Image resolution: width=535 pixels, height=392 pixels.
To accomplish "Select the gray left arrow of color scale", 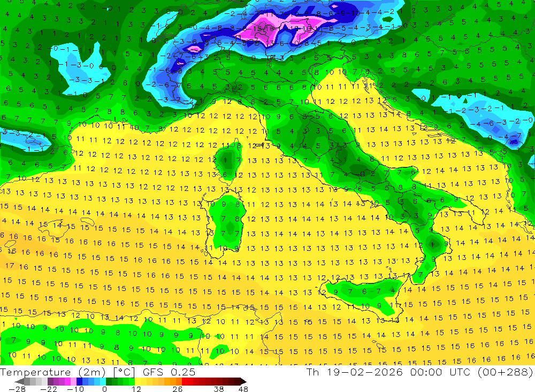I will pyautogui.click(x=19, y=381).
